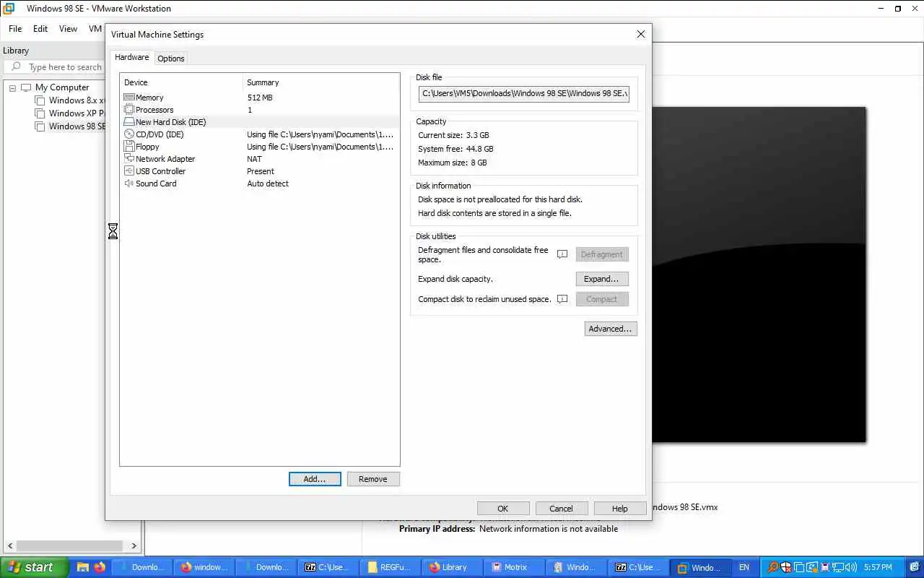Image resolution: width=924 pixels, height=578 pixels.
Task: Select the CD/DVD (IDE) device icon
Action: pos(129,134)
